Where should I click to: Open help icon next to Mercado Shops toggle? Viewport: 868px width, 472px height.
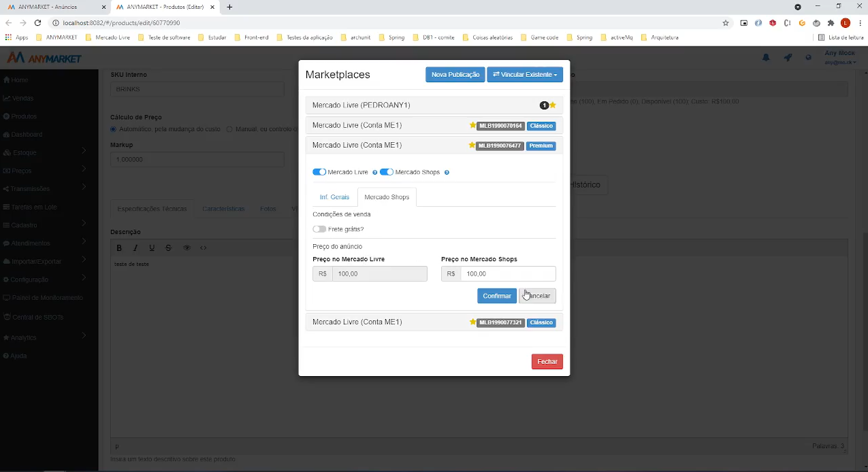point(447,173)
